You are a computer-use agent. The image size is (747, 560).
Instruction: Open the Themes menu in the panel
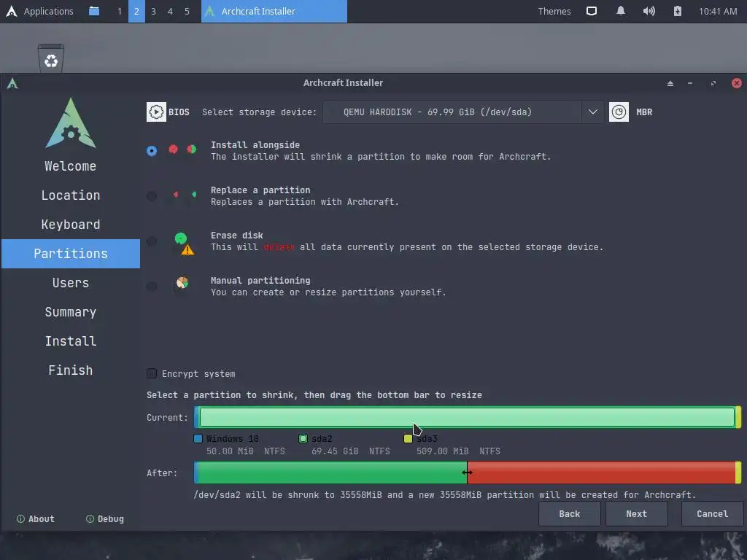click(554, 11)
